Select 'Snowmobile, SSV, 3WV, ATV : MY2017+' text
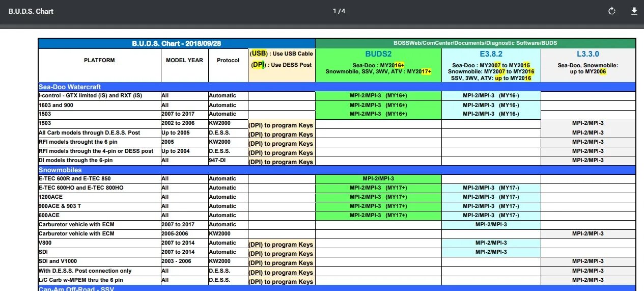The image size is (644, 291). (x=378, y=72)
